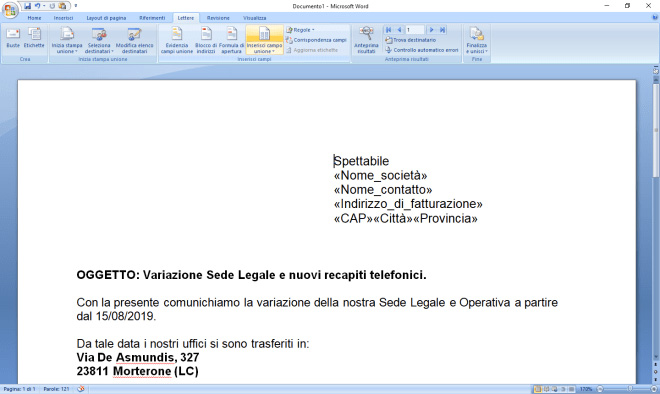Image resolution: width=660 pixels, height=394 pixels.
Task: Toggle Anteprima risultati preview
Action: coord(366,40)
